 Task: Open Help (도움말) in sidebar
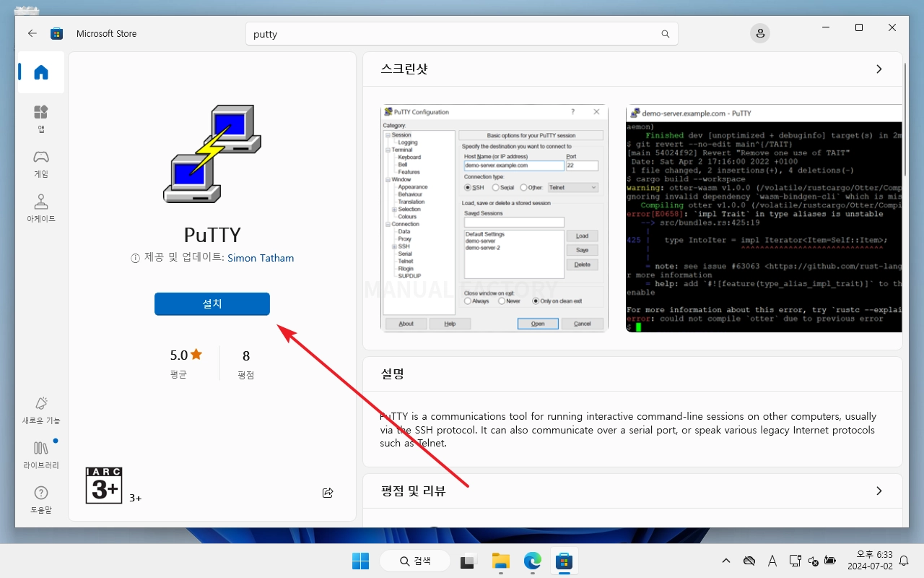coord(41,499)
